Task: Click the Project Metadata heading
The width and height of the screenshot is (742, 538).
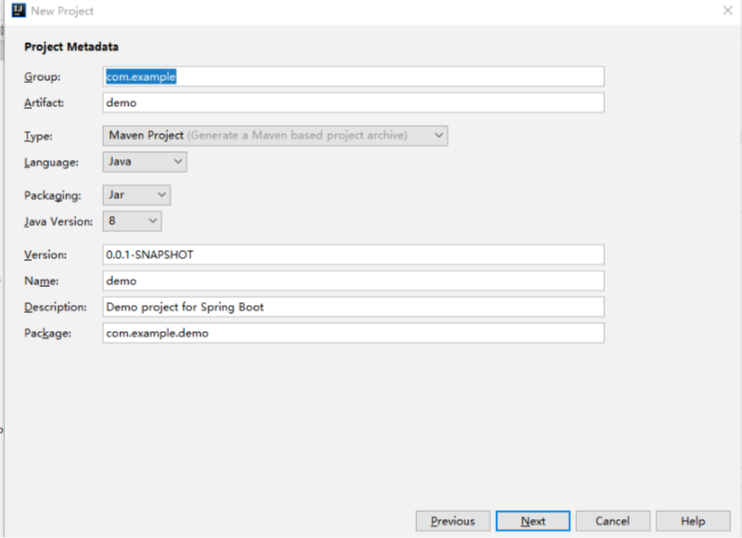Action: click(x=71, y=47)
